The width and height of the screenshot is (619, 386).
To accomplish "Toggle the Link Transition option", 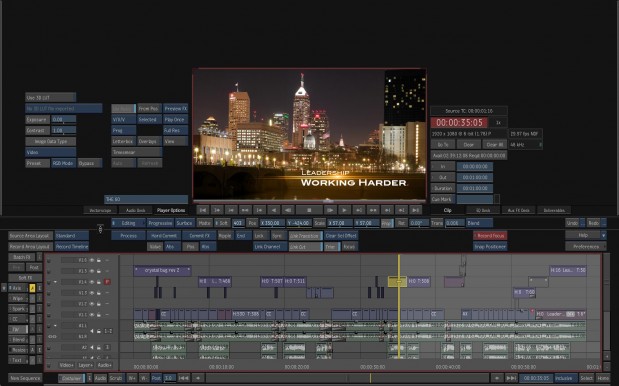I will coord(306,236).
